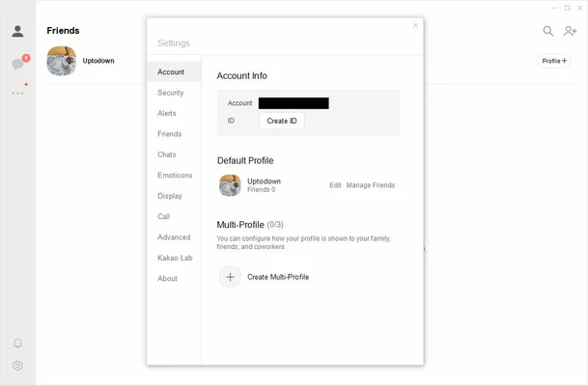Open the About settings tab

pos(174,279)
